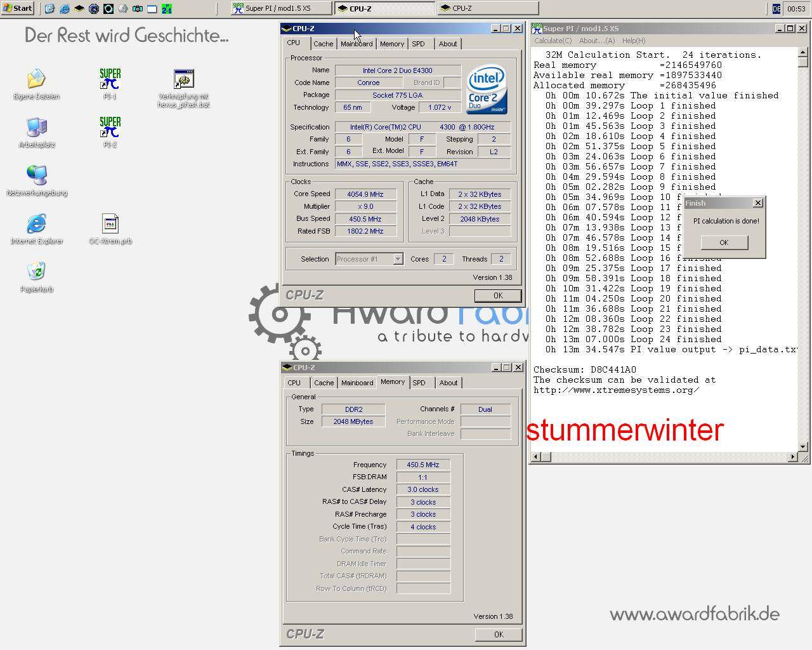812x650 pixels.
Task: Open the Arbeitsplatz desktop icon
Action: 37,127
